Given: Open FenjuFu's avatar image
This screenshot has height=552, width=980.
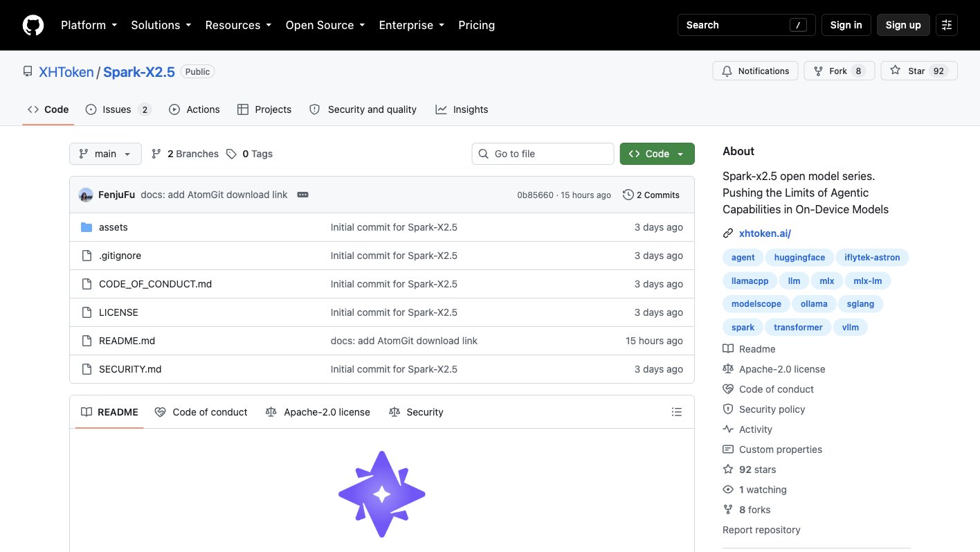Looking at the screenshot, I should 86,195.
